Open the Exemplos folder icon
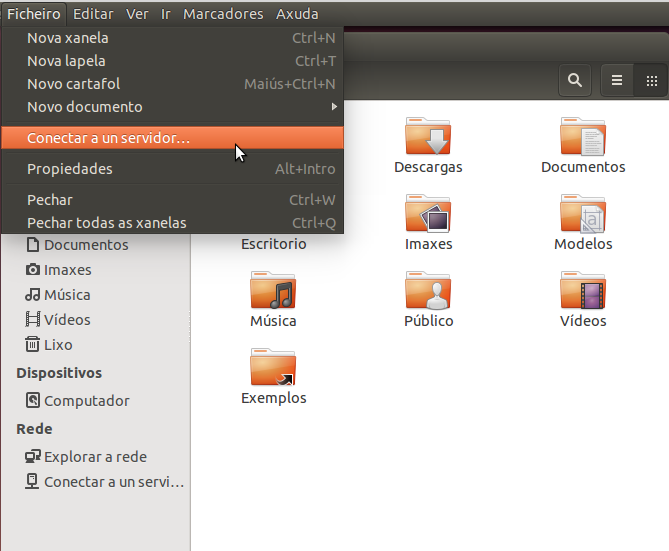The image size is (669, 551). tap(273, 367)
